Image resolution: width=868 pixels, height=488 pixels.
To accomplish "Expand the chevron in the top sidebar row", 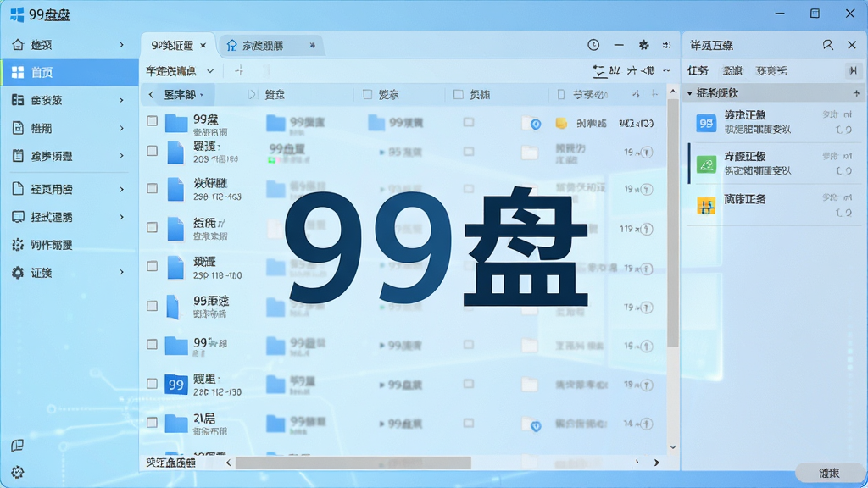I will point(122,45).
